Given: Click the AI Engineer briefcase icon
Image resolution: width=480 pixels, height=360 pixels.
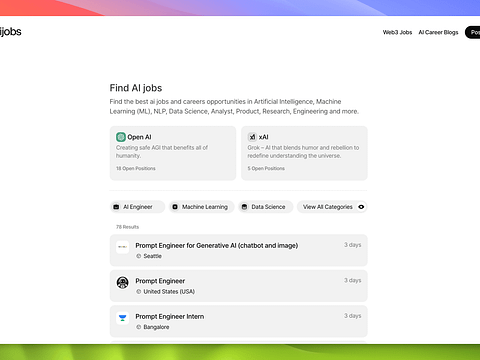Looking at the screenshot, I should (x=116, y=207).
